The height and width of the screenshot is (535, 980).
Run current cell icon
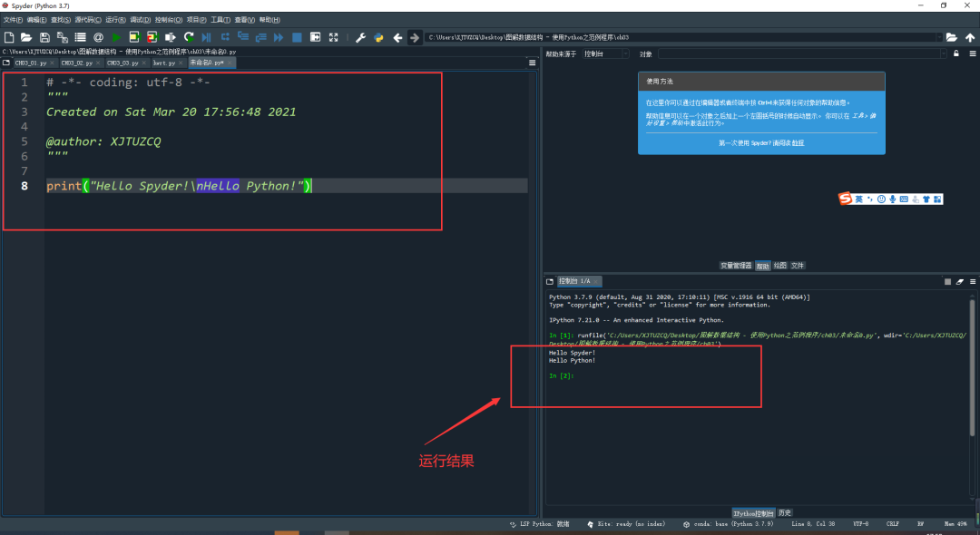[x=133, y=37]
